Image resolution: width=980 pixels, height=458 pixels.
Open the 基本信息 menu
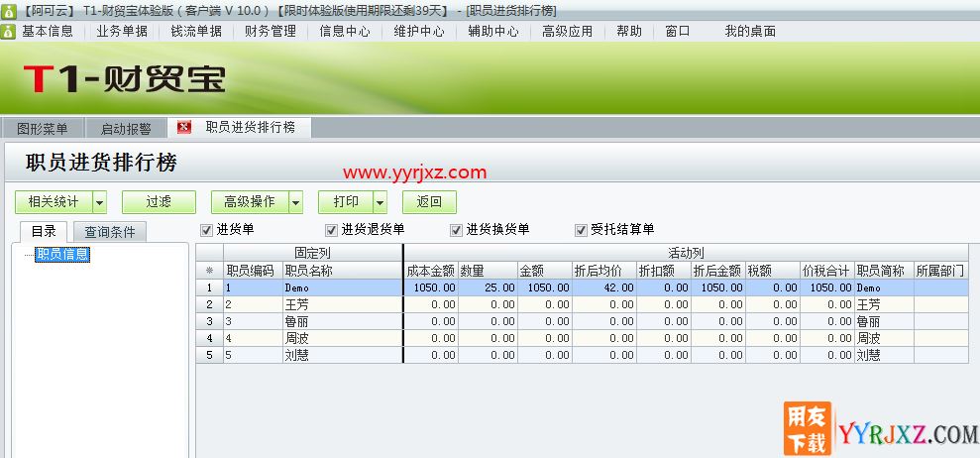click(48, 31)
